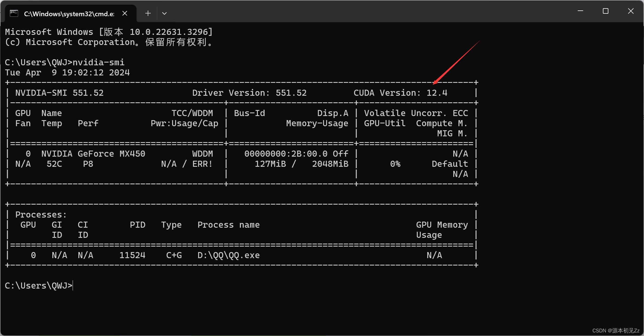The width and height of the screenshot is (644, 336).
Task: Click the ERR! power cap value
Action: pyautogui.click(x=202, y=164)
